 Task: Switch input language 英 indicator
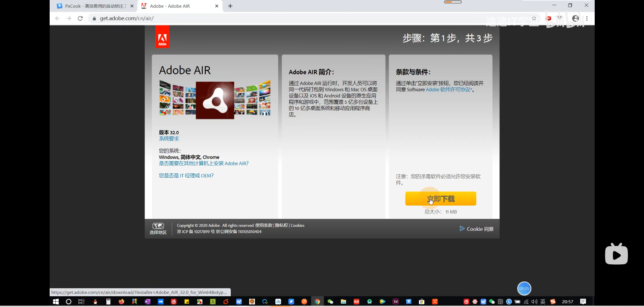point(543,302)
